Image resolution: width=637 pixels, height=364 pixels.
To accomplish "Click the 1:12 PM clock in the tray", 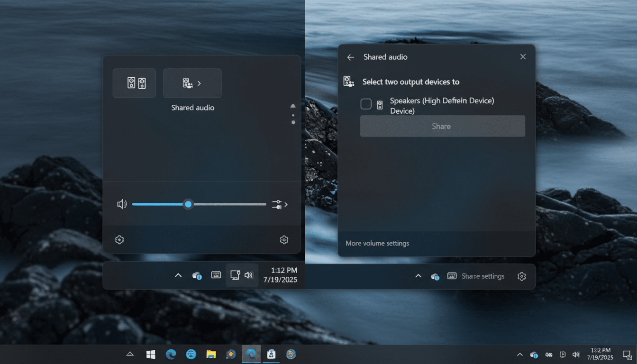I will tap(280, 275).
